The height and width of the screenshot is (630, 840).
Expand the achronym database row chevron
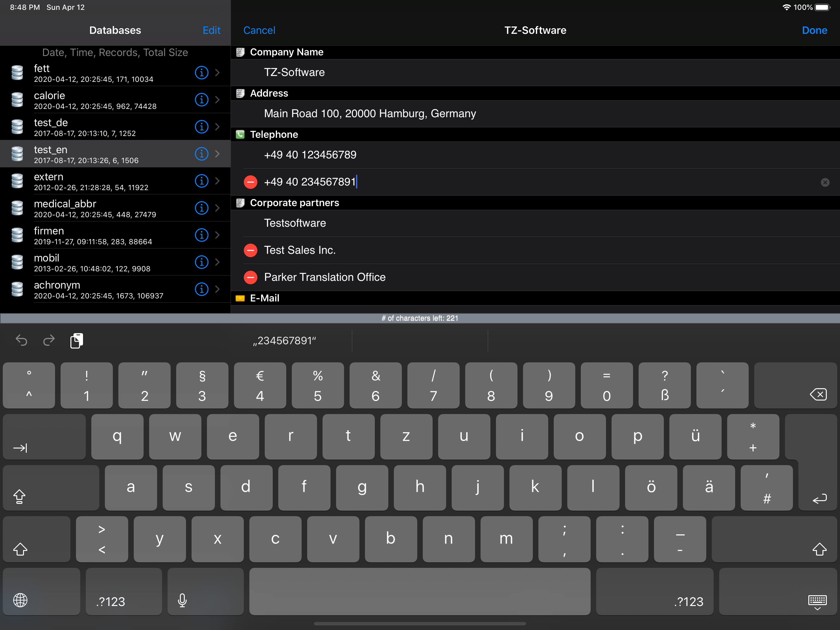click(x=217, y=289)
